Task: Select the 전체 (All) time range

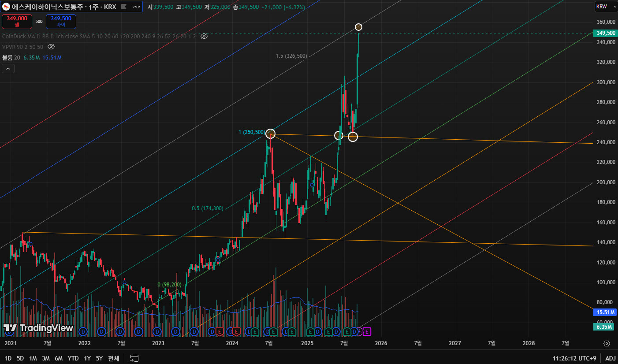Action: pos(114,358)
